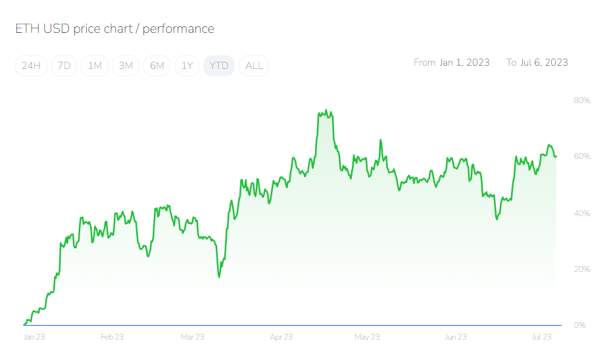Click the ETH USD price chart title
Screen dimensions: 611x364
114,29
